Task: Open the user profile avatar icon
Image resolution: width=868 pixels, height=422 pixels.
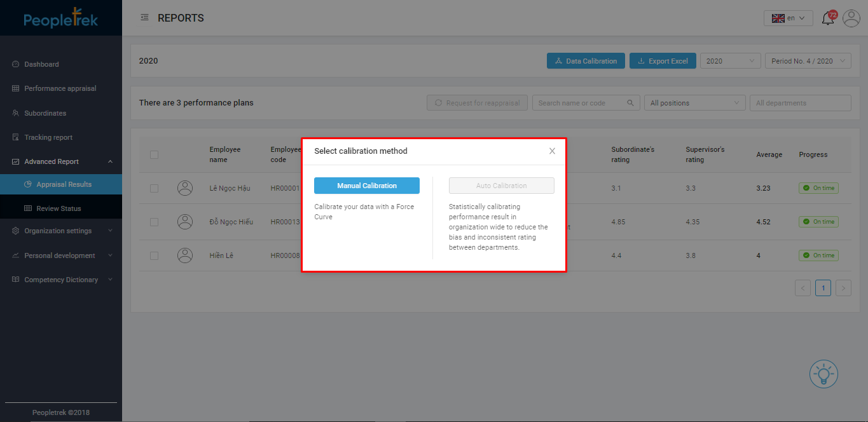Action: click(x=851, y=18)
